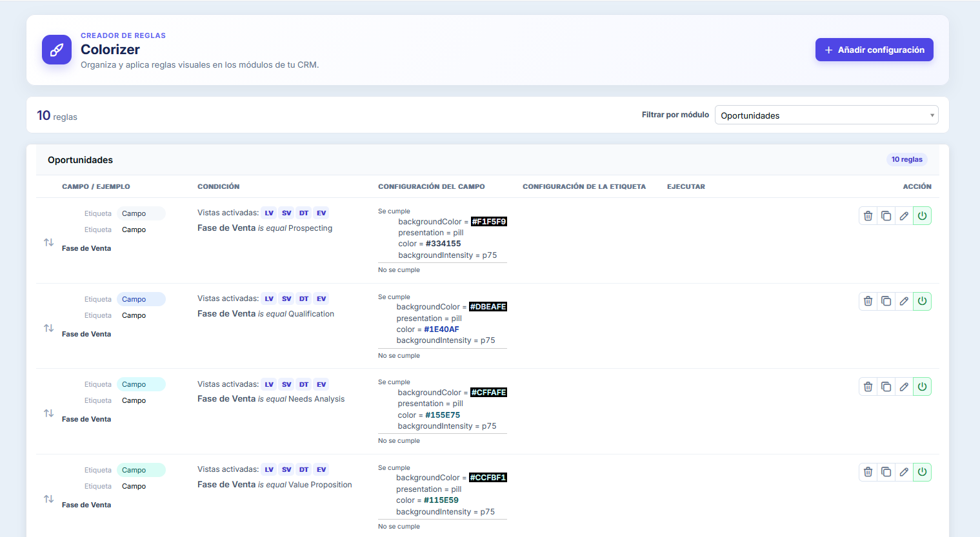The width and height of the screenshot is (980, 537).
Task: Edit the Needs Analysis rule
Action: pyautogui.click(x=904, y=387)
